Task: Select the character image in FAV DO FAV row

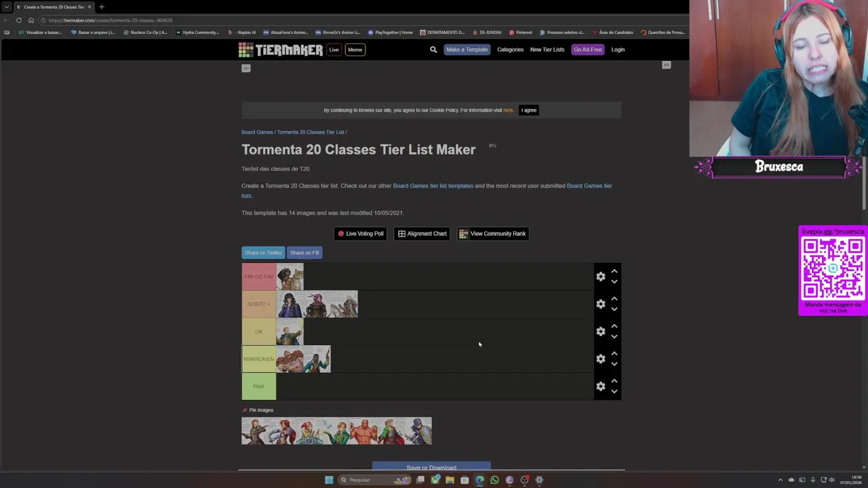Action: point(290,277)
